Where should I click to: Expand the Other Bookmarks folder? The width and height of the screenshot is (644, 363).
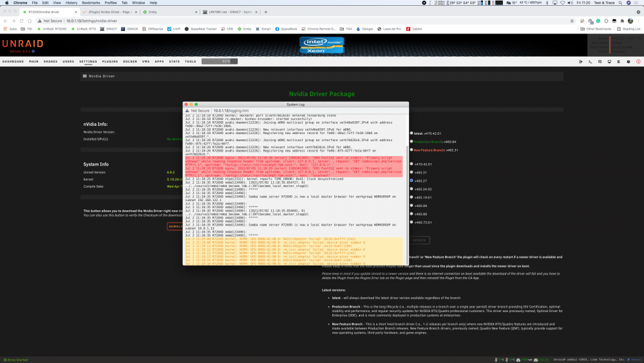tap(596, 29)
